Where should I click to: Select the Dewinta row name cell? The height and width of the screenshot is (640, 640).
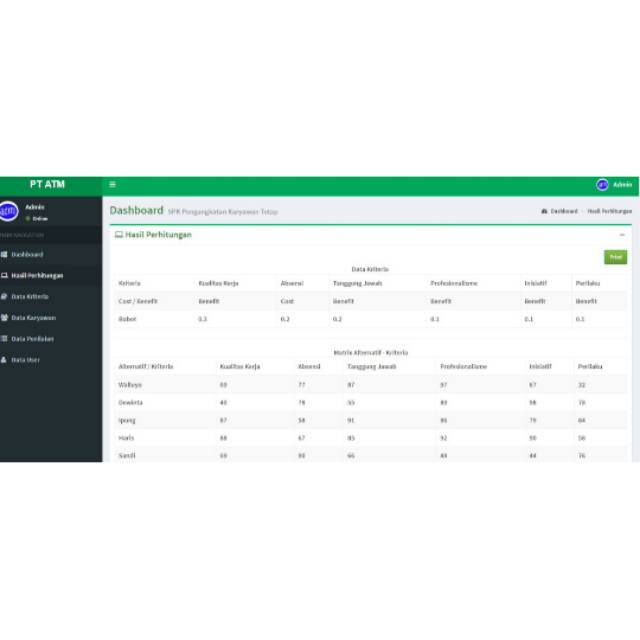point(131,402)
